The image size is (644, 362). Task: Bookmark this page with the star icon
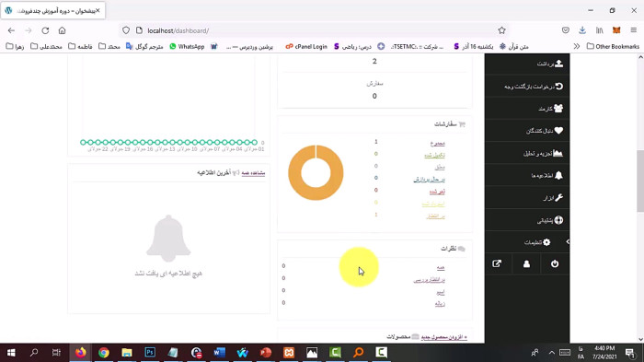pos(501,30)
